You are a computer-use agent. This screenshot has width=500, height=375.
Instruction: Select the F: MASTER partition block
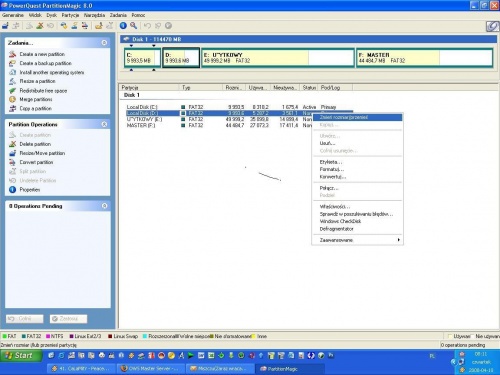coord(424,58)
